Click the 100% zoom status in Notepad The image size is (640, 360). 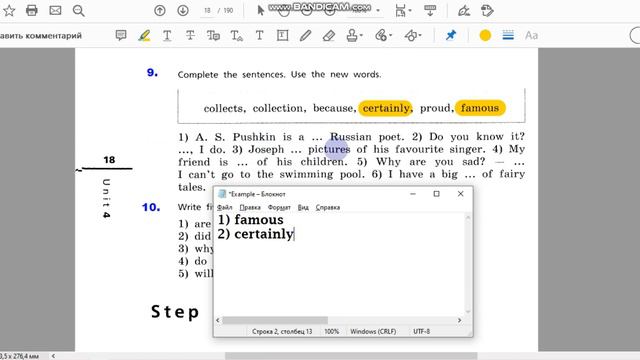tap(331, 331)
